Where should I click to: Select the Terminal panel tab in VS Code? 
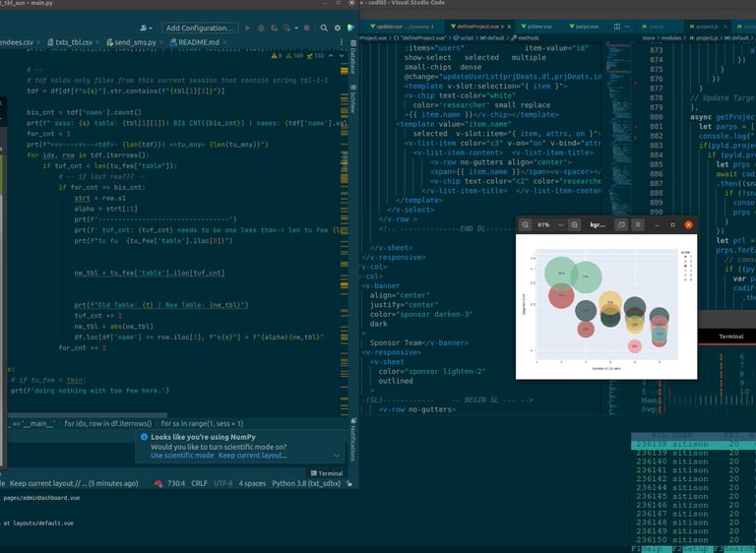(731, 337)
